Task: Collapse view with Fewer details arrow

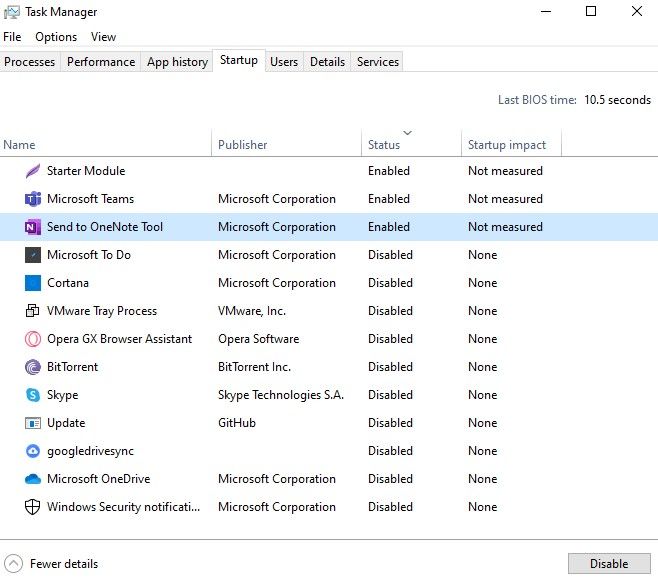Action: (14, 564)
